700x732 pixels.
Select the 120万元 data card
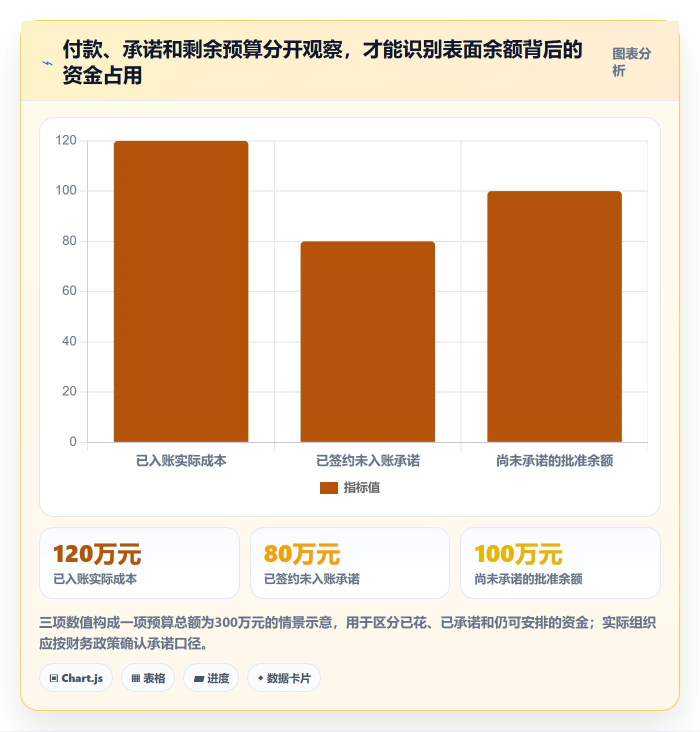(x=139, y=563)
